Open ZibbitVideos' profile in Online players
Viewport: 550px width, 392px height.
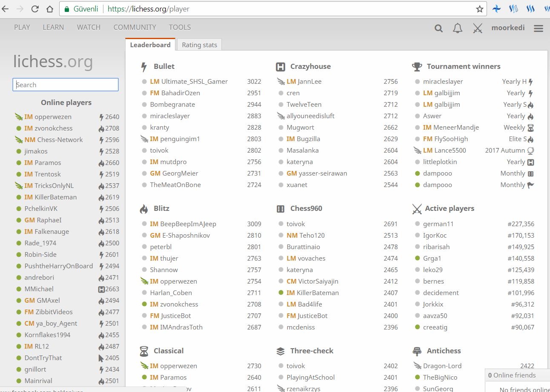tap(49, 312)
